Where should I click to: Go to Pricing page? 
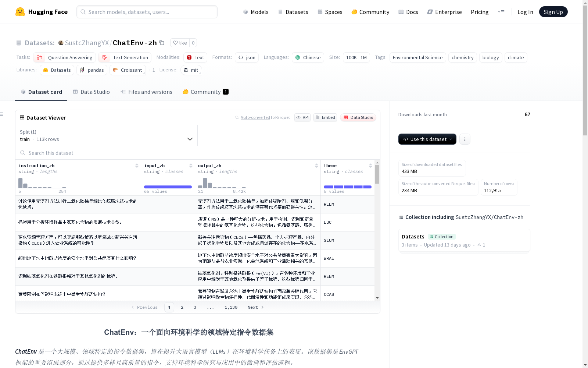[480, 12]
